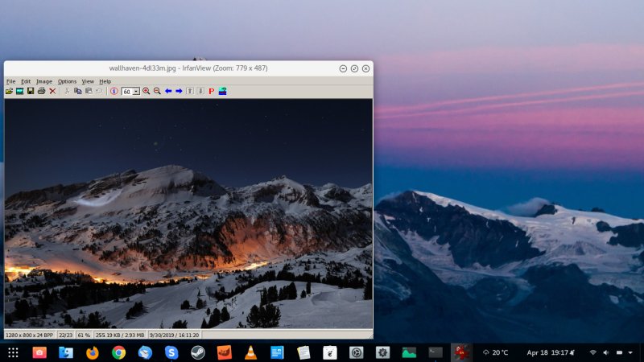The width and height of the screenshot is (644, 362).
Task: Undo last action in IrfanView toolbar
Action: point(99,91)
